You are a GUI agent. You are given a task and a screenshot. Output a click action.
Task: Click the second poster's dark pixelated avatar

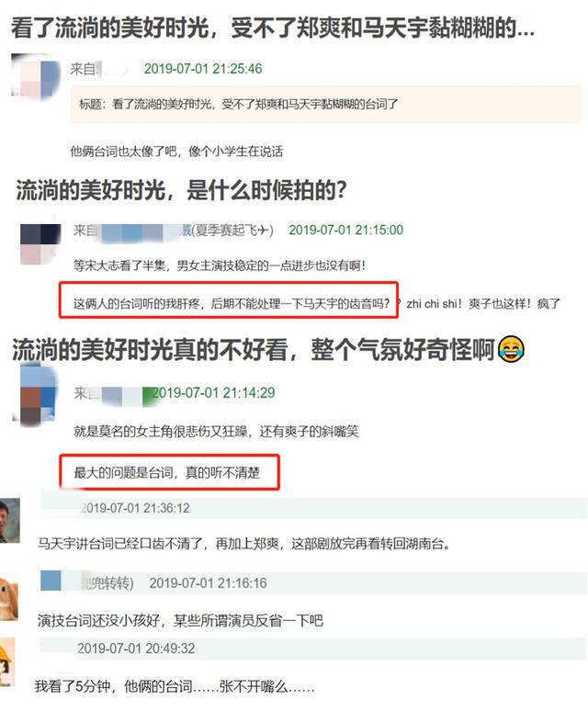[40, 243]
